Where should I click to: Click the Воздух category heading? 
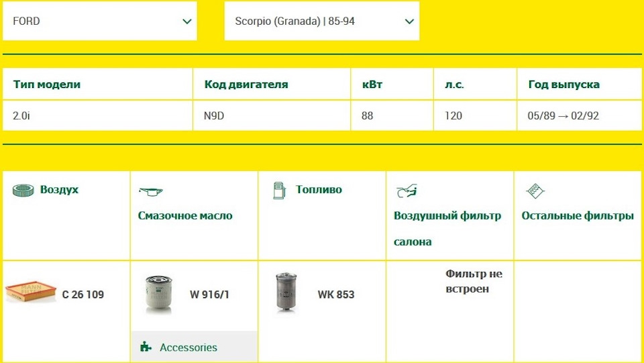click(59, 190)
